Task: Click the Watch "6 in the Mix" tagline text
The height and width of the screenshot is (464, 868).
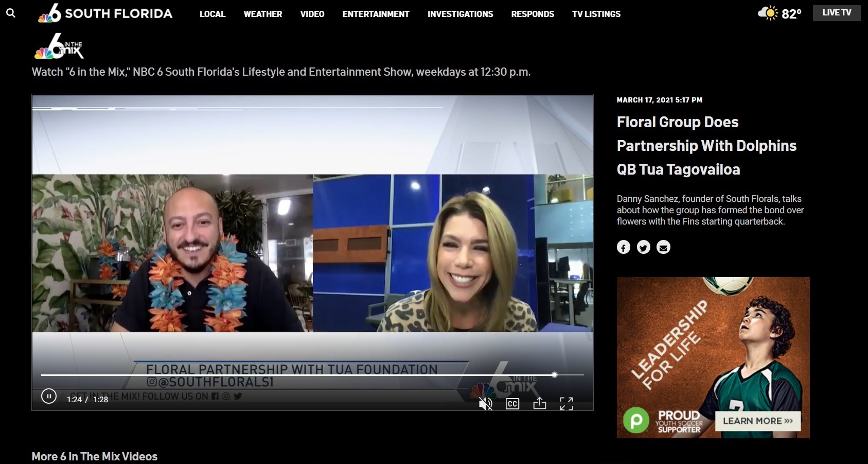Action: (x=281, y=72)
